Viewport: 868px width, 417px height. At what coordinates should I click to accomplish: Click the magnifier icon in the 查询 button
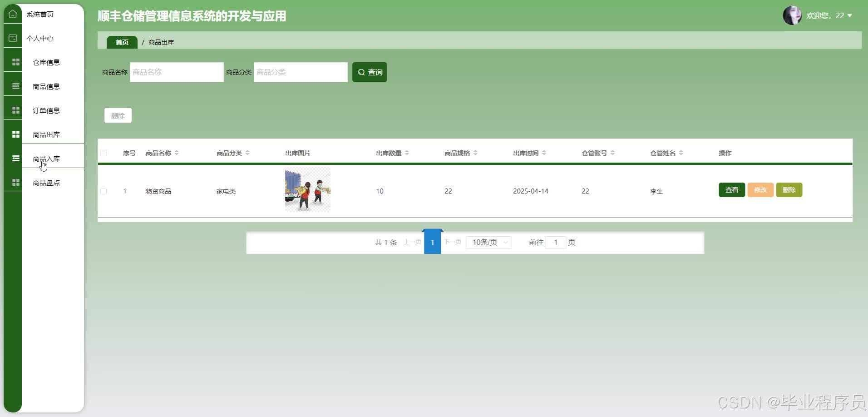(x=362, y=72)
